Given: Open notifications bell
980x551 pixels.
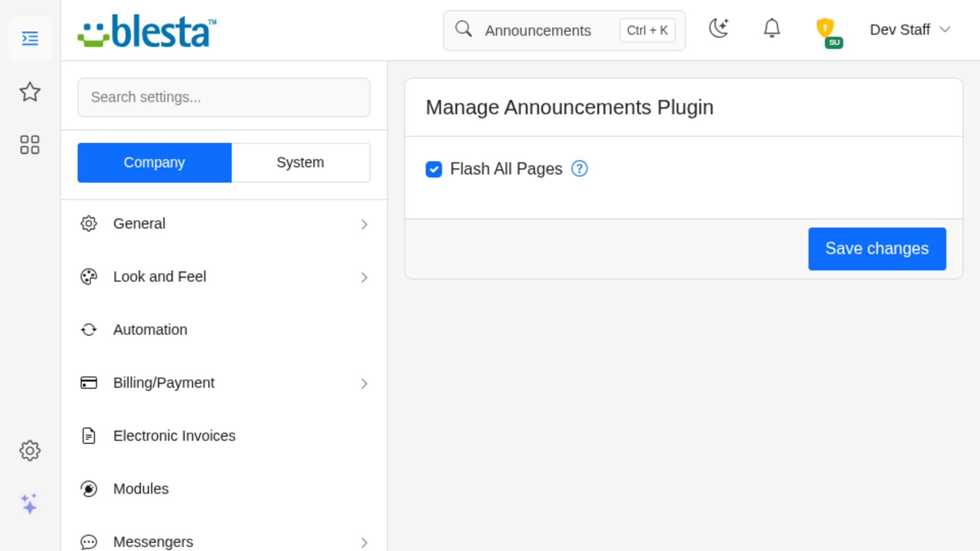Looking at the screenshot, I should pos(772,28).
